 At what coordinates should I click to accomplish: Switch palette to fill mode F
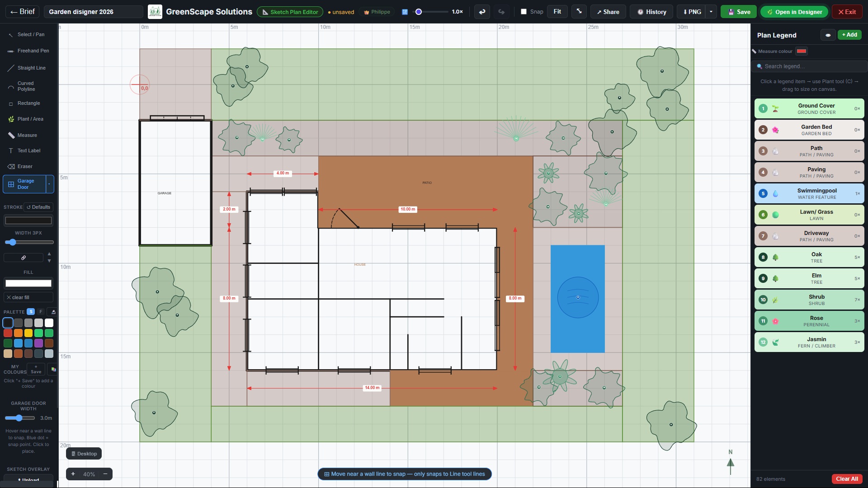pos(41,312)
